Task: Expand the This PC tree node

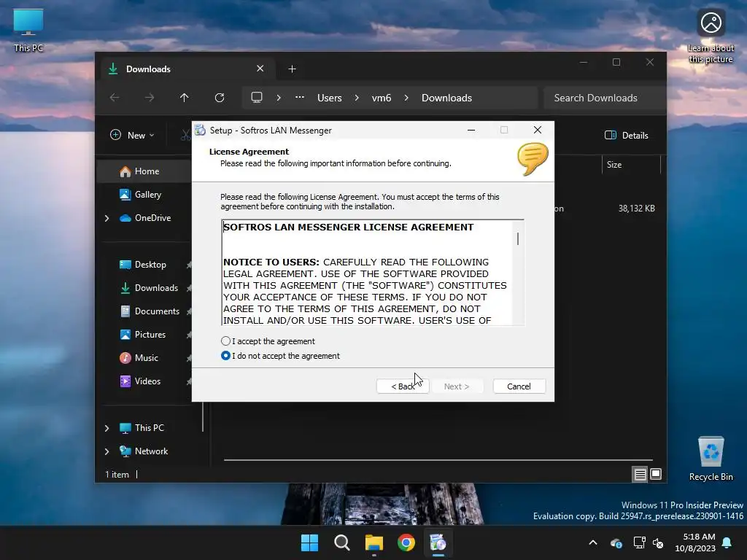Action: [107, 428]
